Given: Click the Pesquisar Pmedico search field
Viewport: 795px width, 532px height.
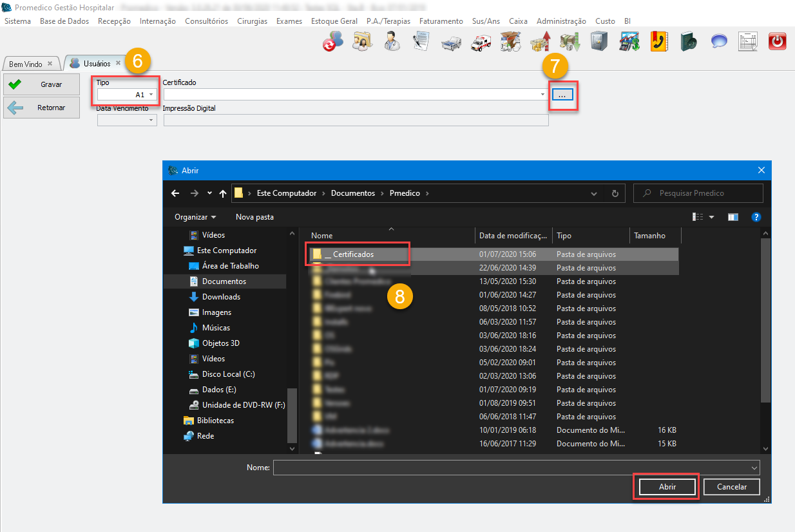Looking at the screenshot, I should 704,193.
